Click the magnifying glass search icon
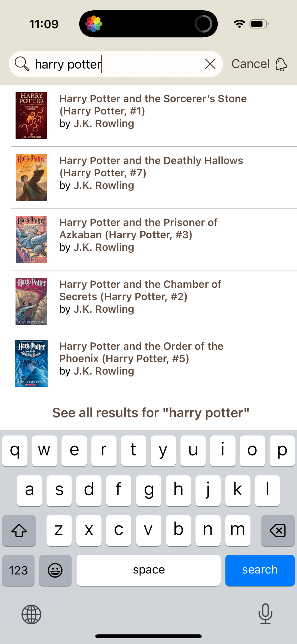297x644 pixels. pos(22,64)
